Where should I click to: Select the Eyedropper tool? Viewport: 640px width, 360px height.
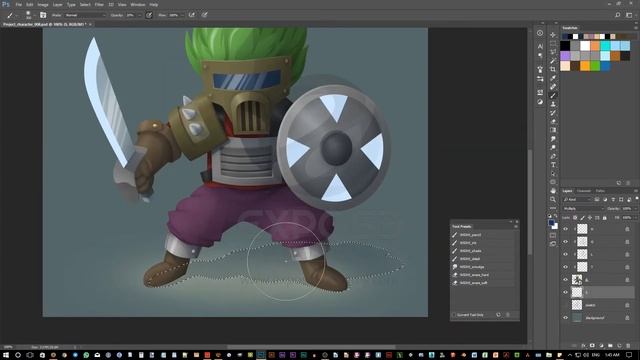pyautogui.click(x=553, y=78)
